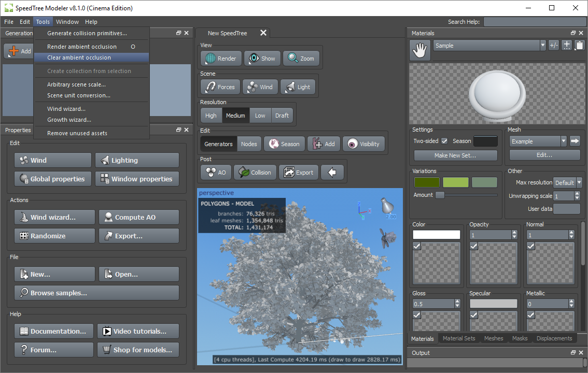588x373 pixels.
Task: Adjust the Gloss value stepper
Action: (x=457, y=304)
